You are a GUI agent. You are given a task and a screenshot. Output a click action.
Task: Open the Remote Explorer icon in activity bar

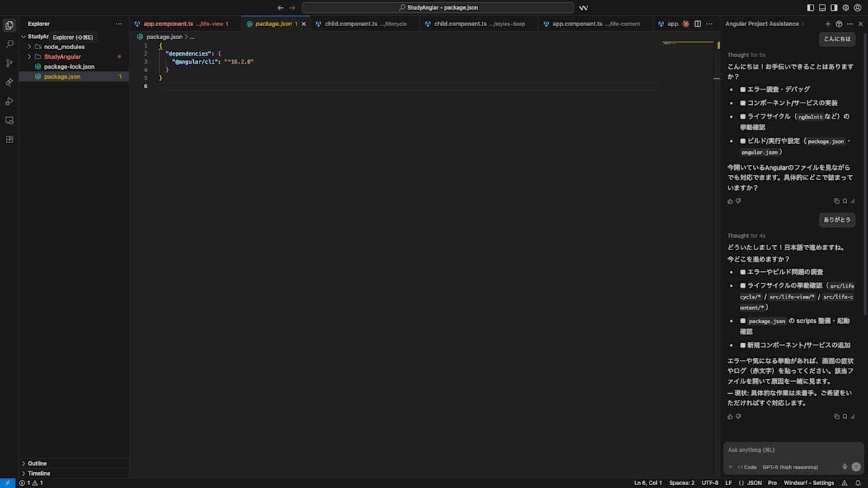[x=9, y=120]
